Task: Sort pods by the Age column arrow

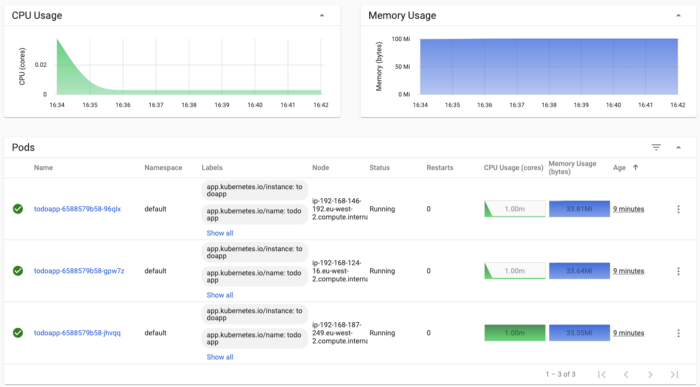Action: pyautogui.click(x=635, y=167)
